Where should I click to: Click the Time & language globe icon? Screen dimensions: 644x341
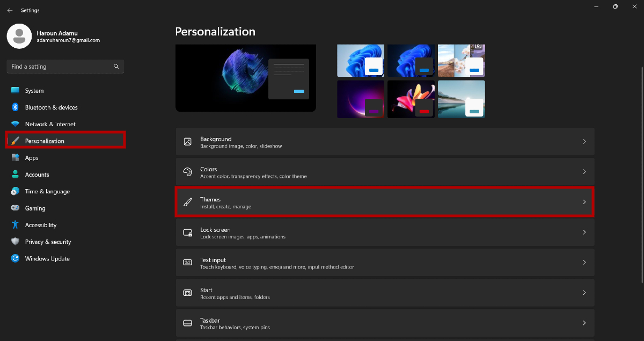[15, 191]
